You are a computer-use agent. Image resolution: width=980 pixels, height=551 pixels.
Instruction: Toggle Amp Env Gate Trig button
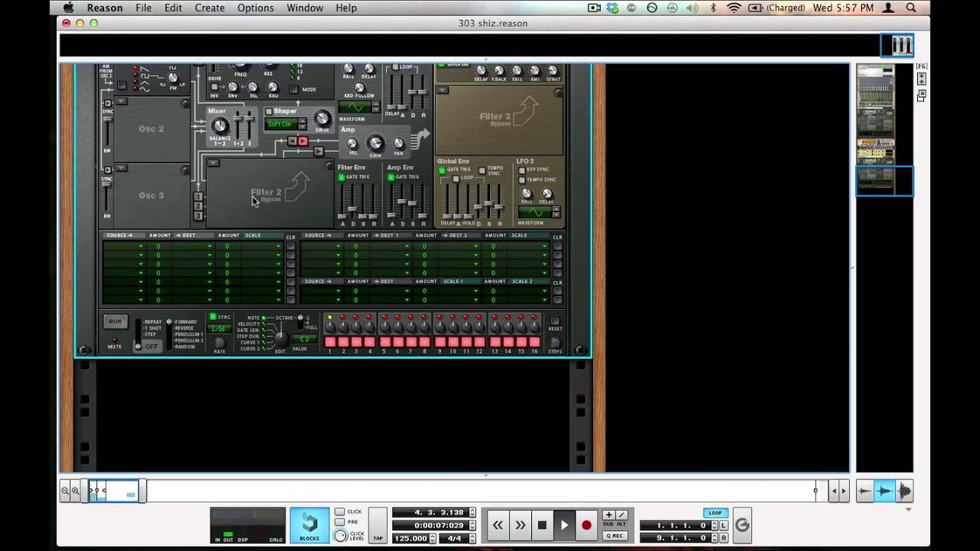click(x=391, y=178)
